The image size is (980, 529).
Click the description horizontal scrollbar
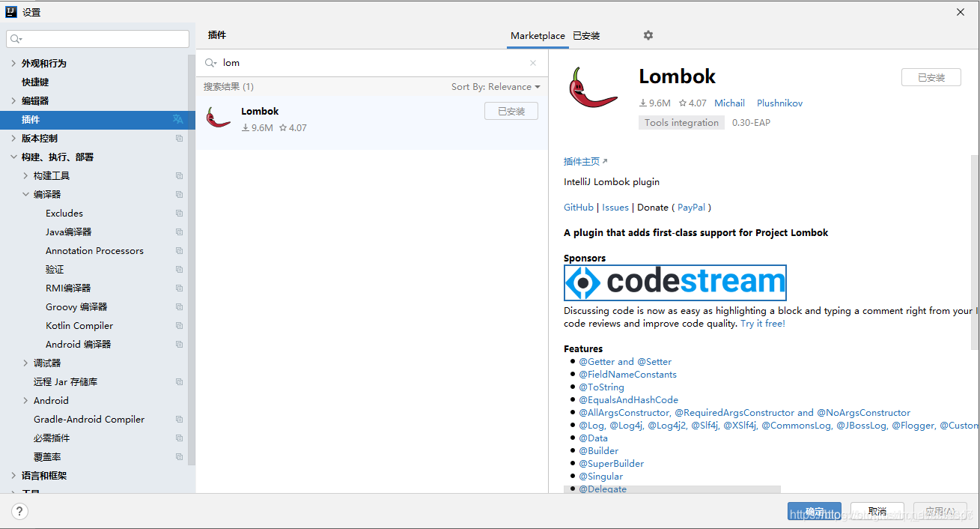pyautogui.click(x=672, y=489)
